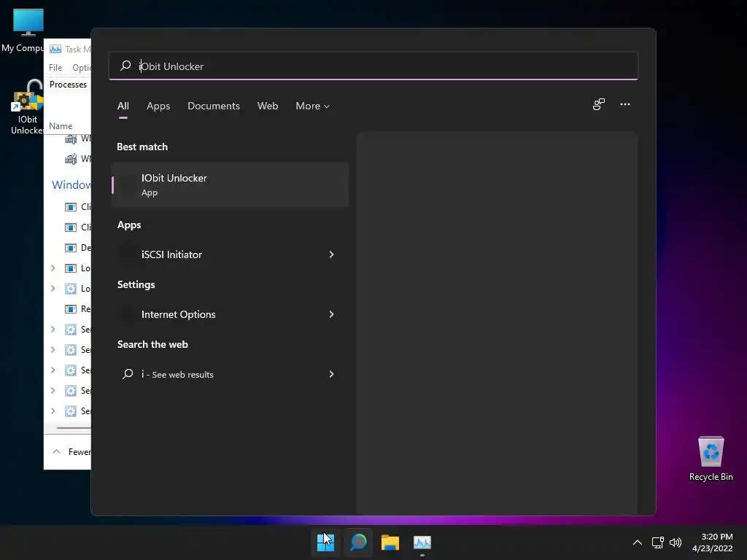747x560 pixels.
Task: Click 'i - See web results' entry
Action: [x=177, y=374]
